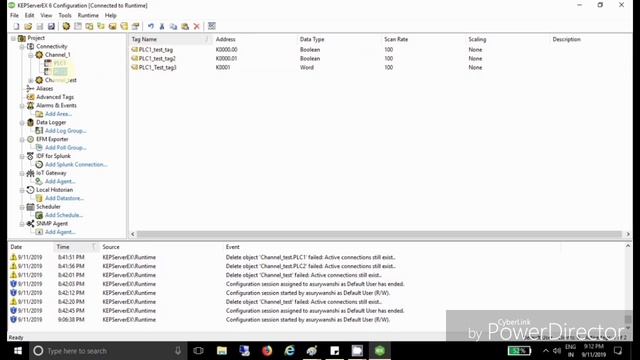Collapse the EFM Exporter node
Screen dimensions: 640x360
(22, 139)
